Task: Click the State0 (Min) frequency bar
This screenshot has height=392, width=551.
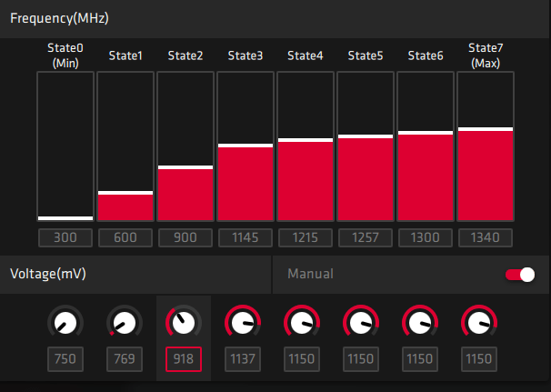Action: [x=65, y=146]
